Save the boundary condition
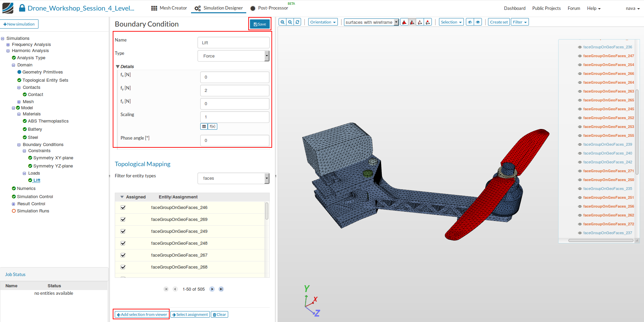644x322 pixels. [260, 24]
